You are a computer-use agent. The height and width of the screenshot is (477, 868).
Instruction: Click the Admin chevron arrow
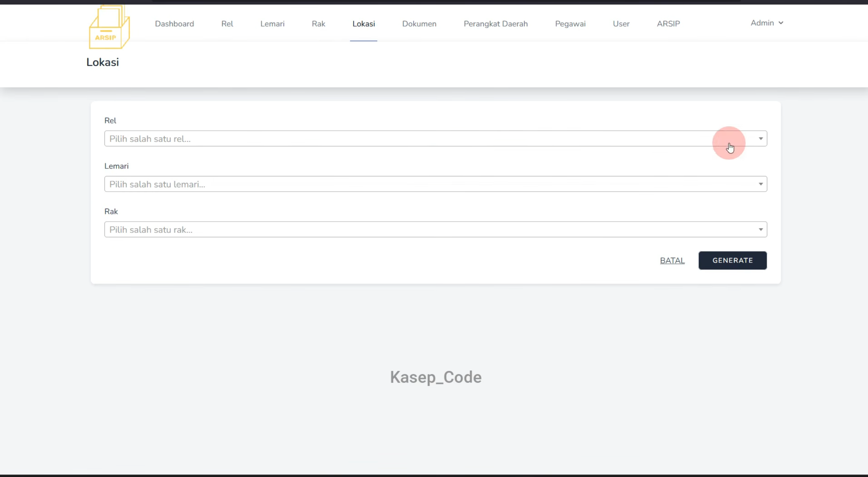point(781,23)
